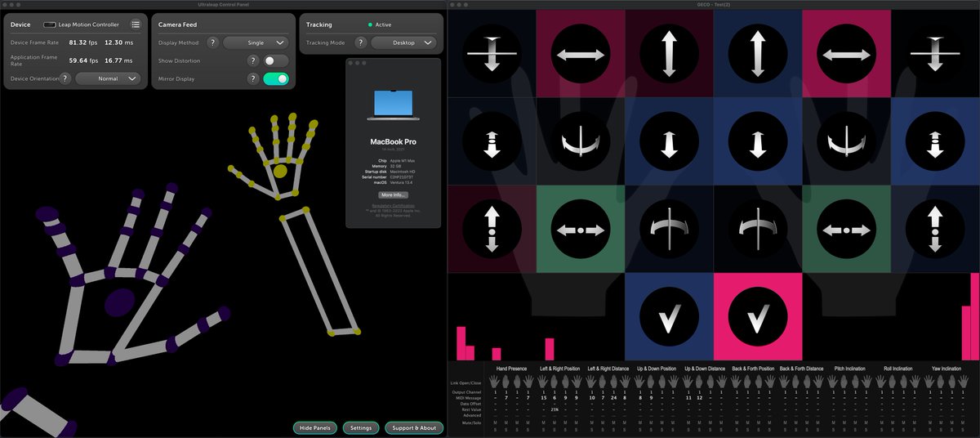
Task: Solo first column of Roll Inclination
Action: point(881,429)
